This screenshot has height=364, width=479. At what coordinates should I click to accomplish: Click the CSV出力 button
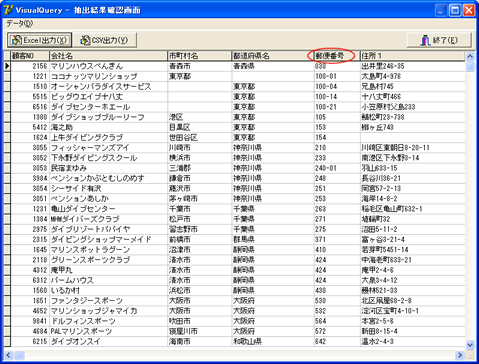pyautogui.click(x=105, y=40)
